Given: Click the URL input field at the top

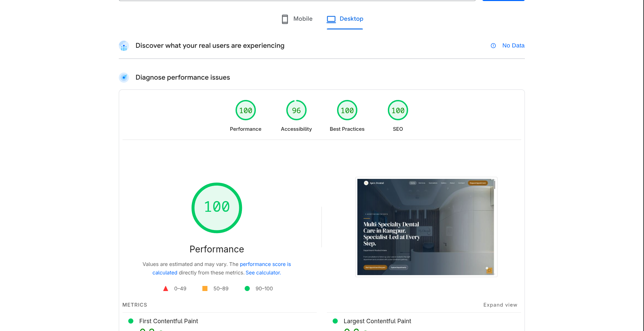Looking at the screenshot, I should pos(297,1).
